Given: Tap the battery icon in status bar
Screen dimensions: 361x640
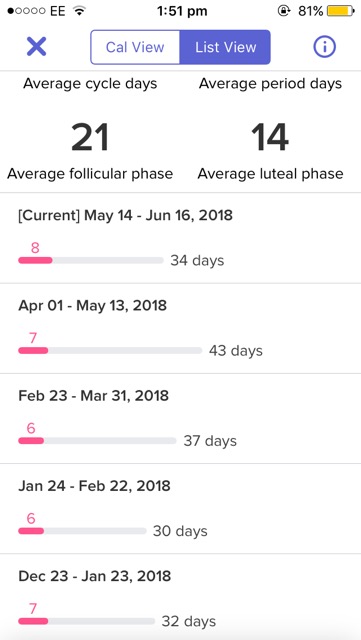Looking at the screenshot, I should coord(341,11).
